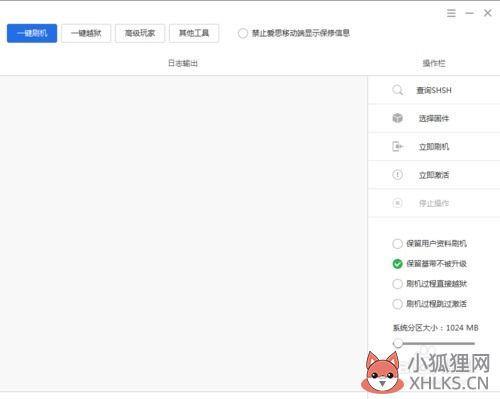Switch to the 其他工具 tab

(x=194, y=33)
